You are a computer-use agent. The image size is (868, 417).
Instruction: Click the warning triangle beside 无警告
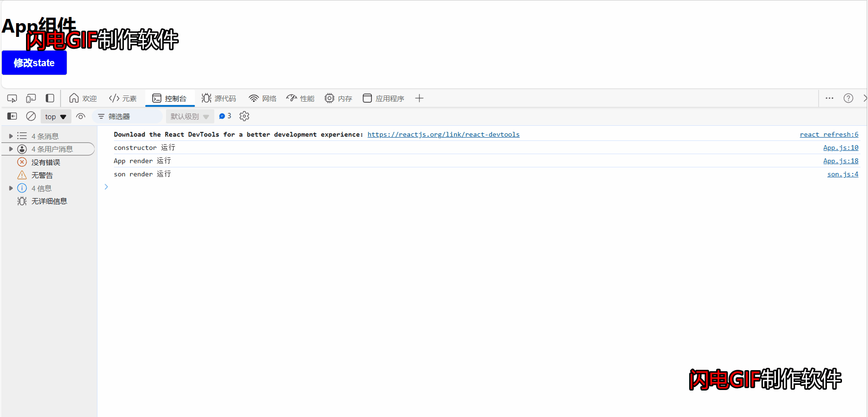(22, 175)
